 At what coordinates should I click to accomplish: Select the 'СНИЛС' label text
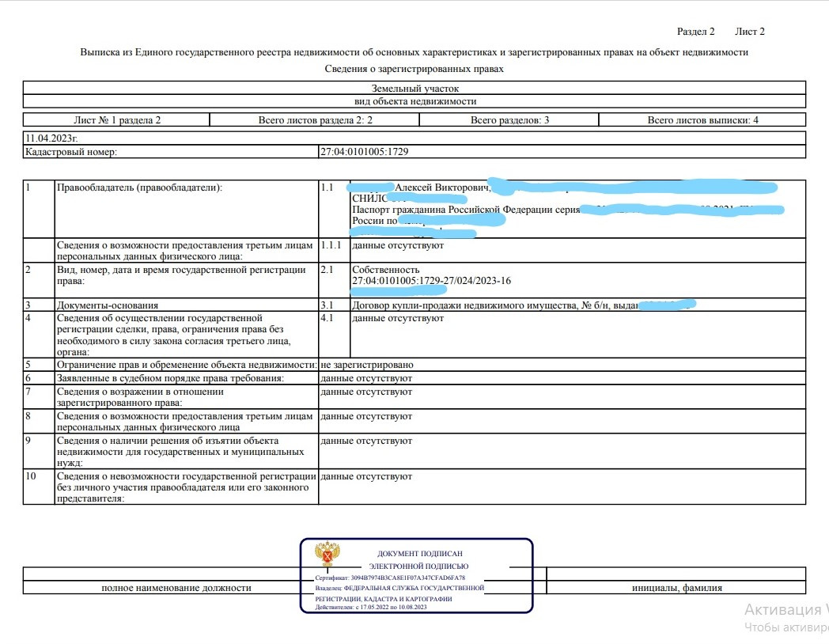369,199
